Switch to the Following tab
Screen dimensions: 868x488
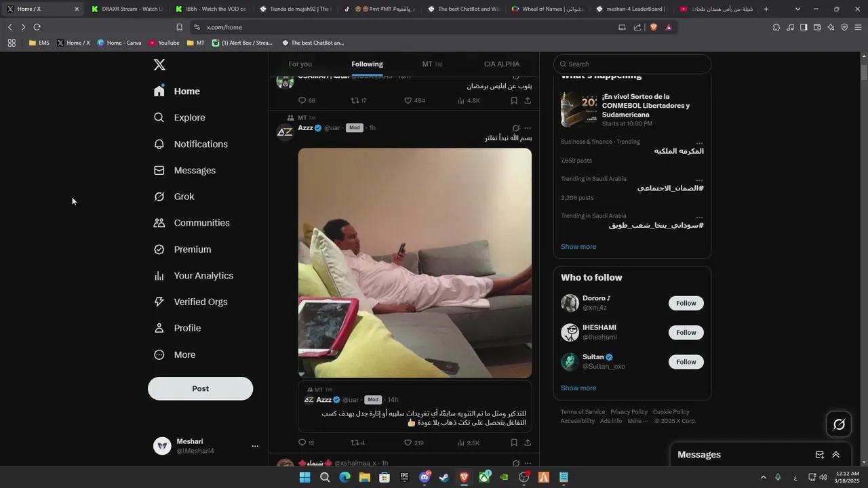(x=367, y=64)
